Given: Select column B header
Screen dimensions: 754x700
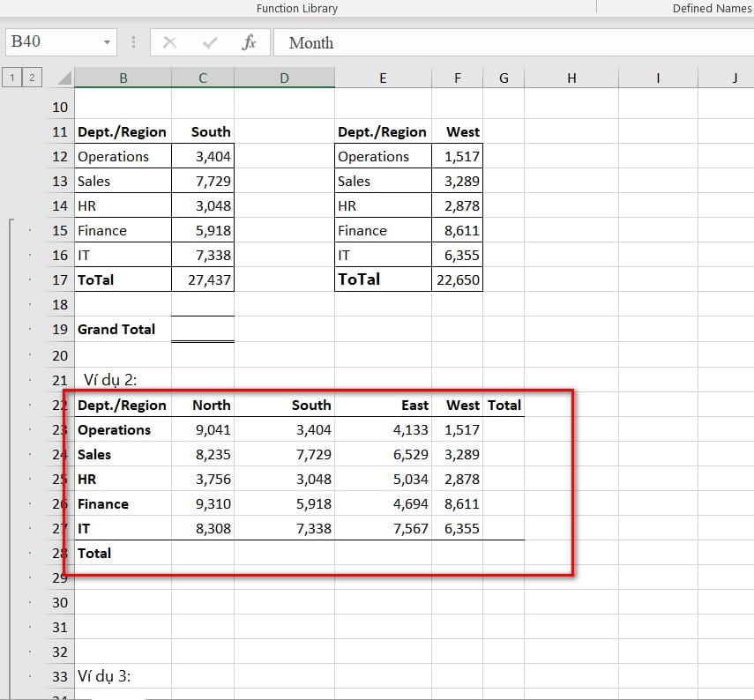Looking at the screenshot, I should (123, 78).
